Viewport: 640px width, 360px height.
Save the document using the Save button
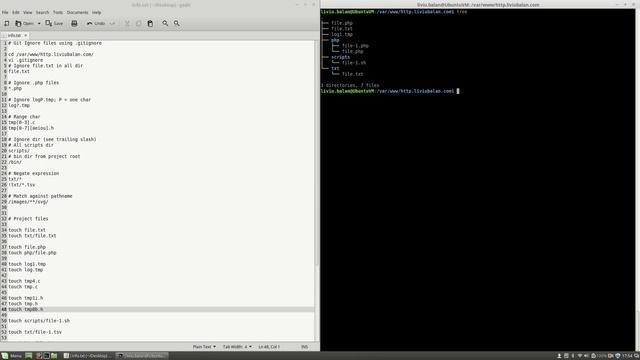point(54,23)
